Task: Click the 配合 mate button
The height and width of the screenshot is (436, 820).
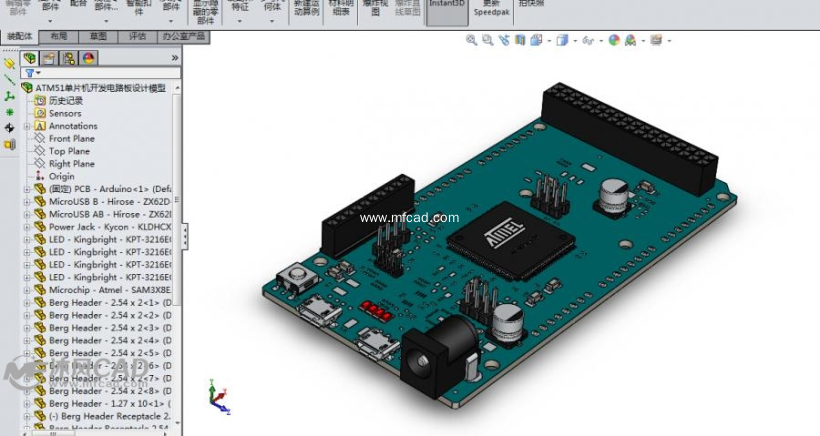Action: (x=78, y=4)
